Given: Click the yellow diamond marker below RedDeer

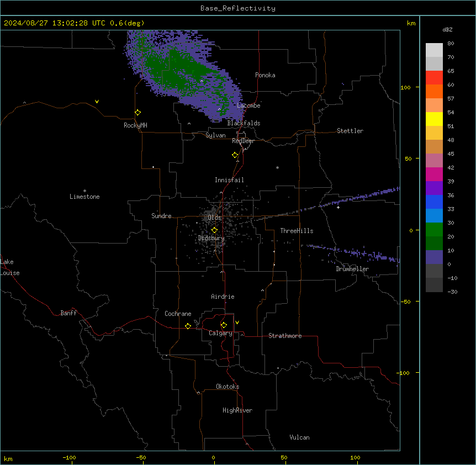Looking at the screenshot, I should pyautogui.click(x=235, y=155).
